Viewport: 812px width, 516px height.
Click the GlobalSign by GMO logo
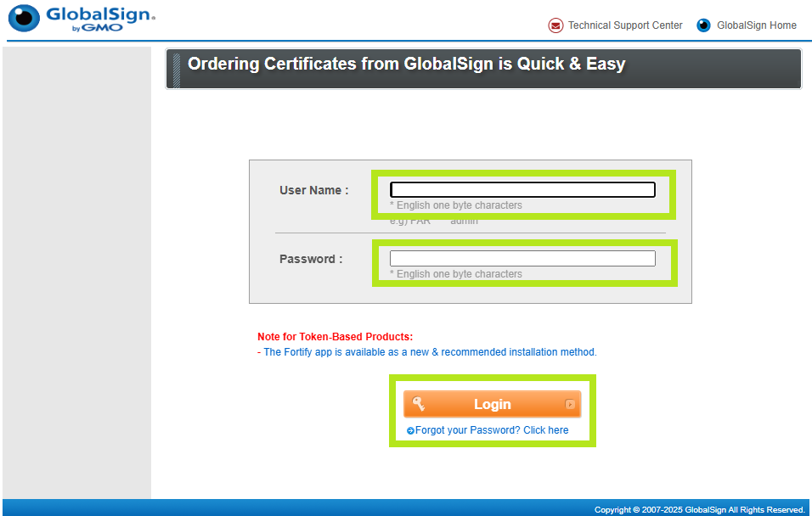tap(82, 19)
